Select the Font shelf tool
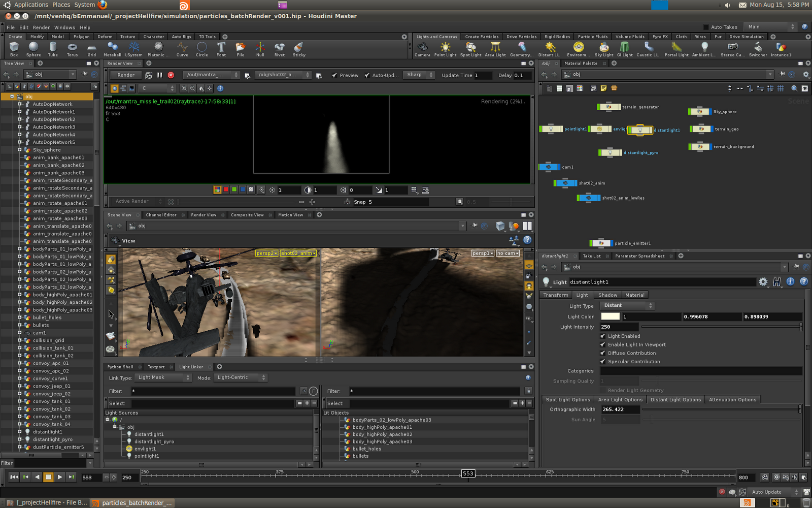 [221, 48]
